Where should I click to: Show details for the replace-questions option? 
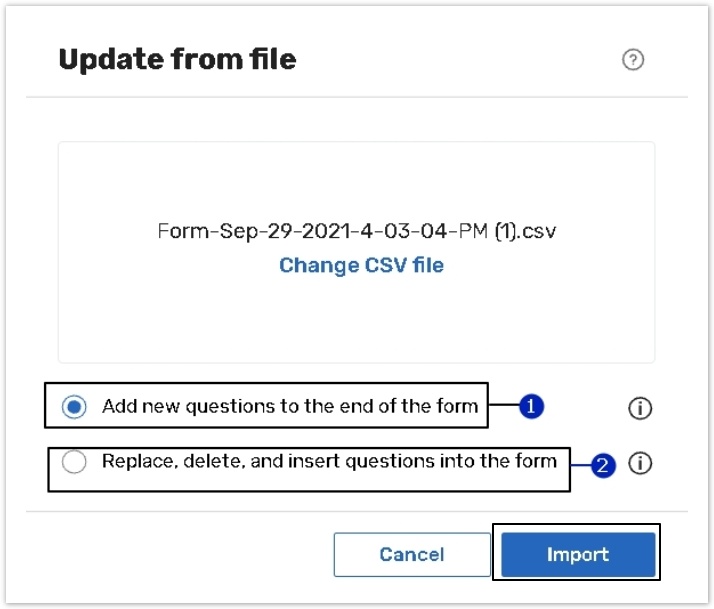point(640,464)
